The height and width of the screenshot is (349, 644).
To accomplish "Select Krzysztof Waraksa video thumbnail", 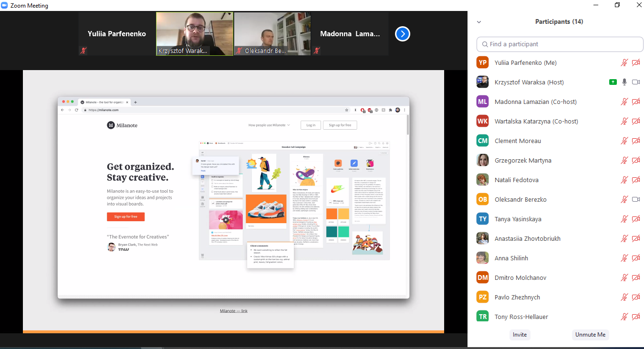I will point(195,34).
